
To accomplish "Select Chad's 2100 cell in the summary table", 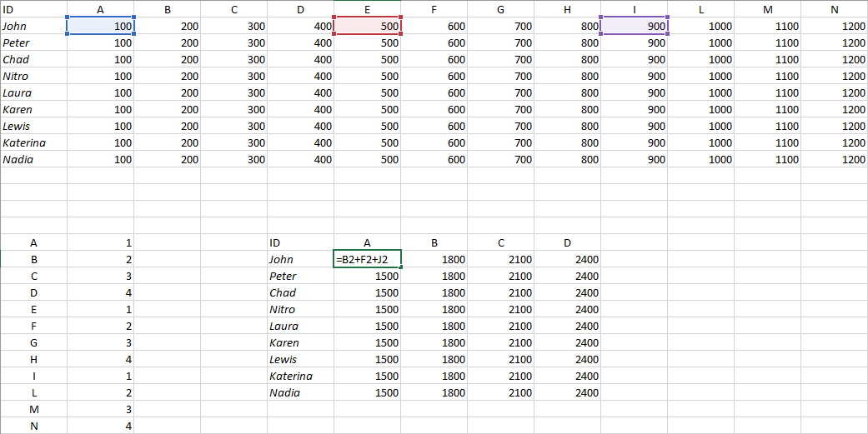I will pyautogui.click(x=500, y=292).
